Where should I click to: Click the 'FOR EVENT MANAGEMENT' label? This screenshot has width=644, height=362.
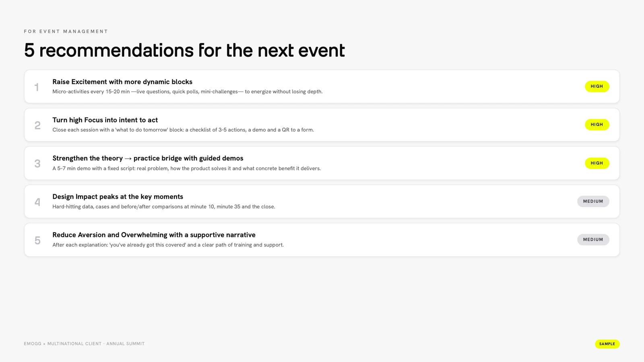tap(66, 31)
